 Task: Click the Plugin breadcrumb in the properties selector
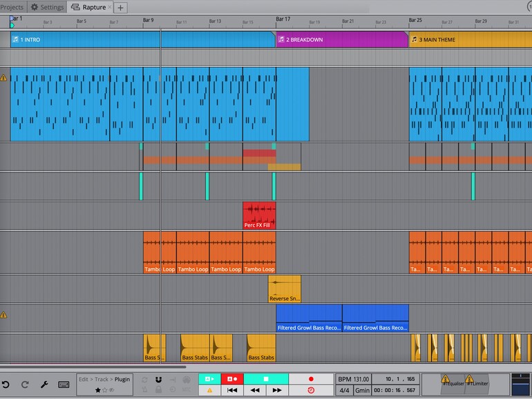(122, 380)
